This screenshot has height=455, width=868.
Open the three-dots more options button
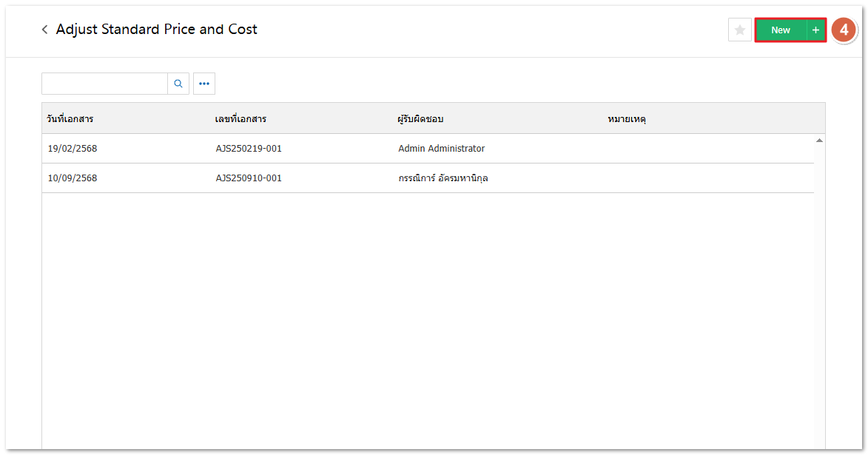point(204,84)
